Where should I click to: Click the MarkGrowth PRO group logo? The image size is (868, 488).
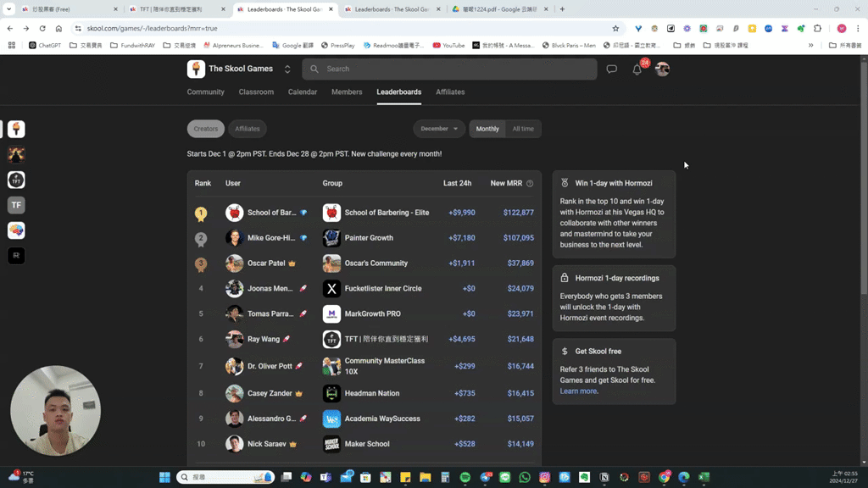(x=331, y=313)
